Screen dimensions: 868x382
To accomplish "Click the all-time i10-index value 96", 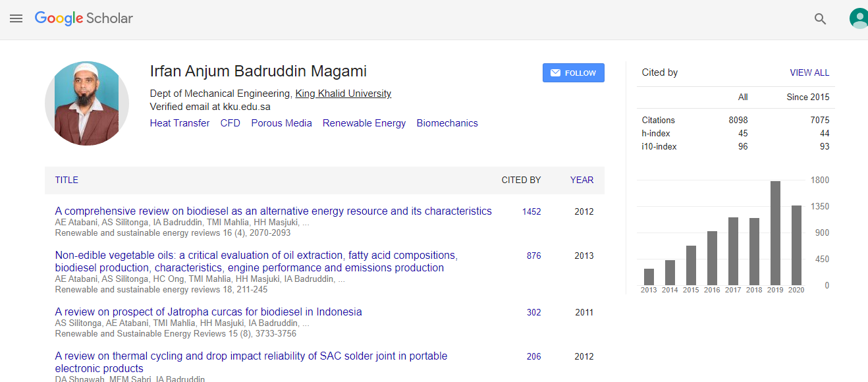I will pos(743,146).
